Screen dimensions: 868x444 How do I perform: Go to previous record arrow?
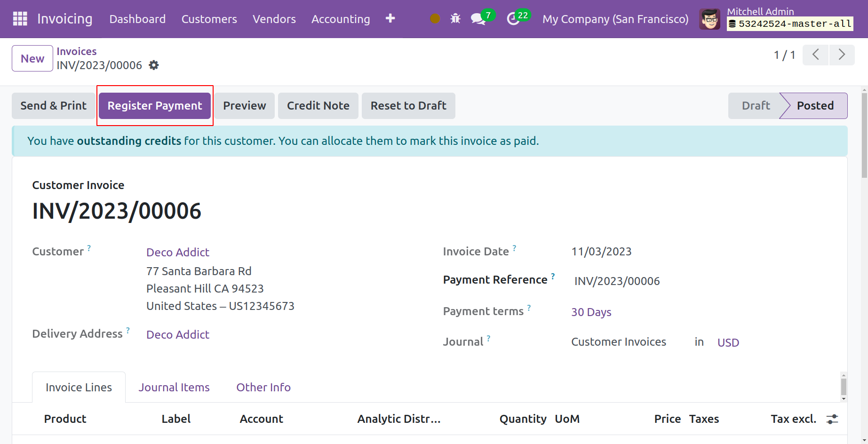click(x=815, y=55)
